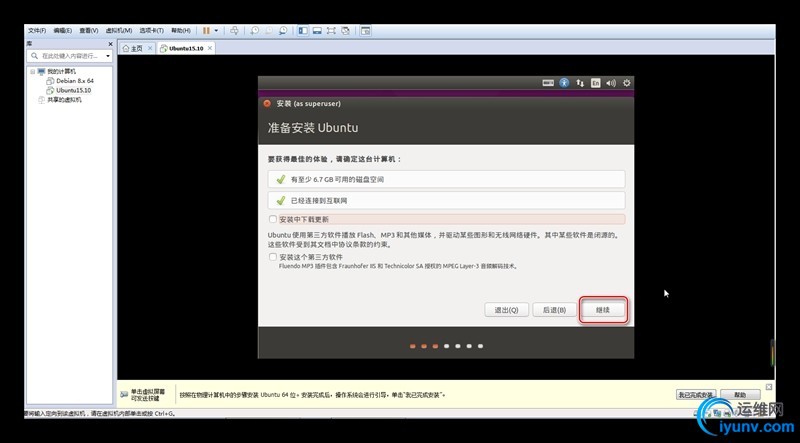
Task: Select 我的计算机 in the library tree
Action: tap(61, 71)
